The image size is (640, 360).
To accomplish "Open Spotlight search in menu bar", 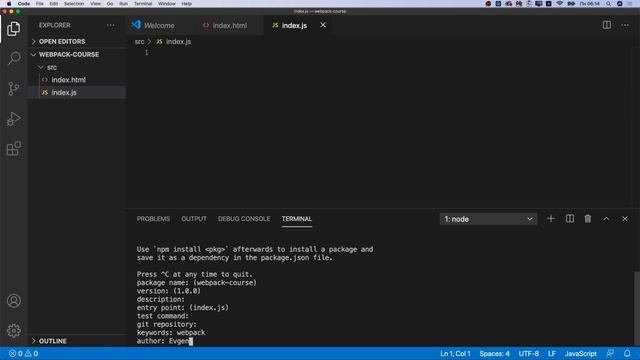I will point(608,4).
